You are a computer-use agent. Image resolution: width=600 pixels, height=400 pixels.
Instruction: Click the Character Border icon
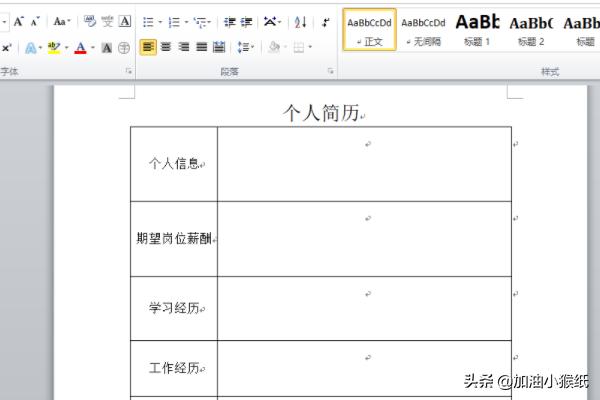pyautogui.click(x=125, y=21)
